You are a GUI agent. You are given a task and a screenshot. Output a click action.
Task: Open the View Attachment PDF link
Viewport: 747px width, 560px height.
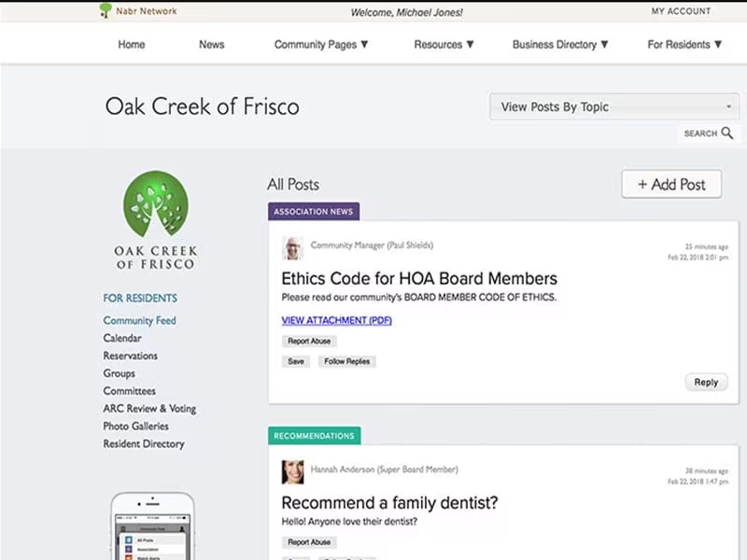point(336,320)
